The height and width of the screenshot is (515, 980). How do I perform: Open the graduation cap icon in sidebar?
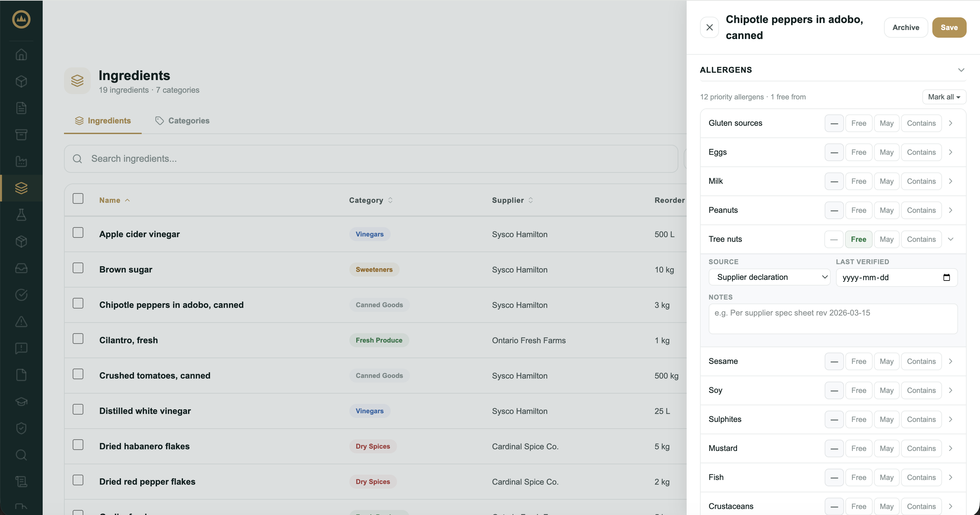[21, 402]
